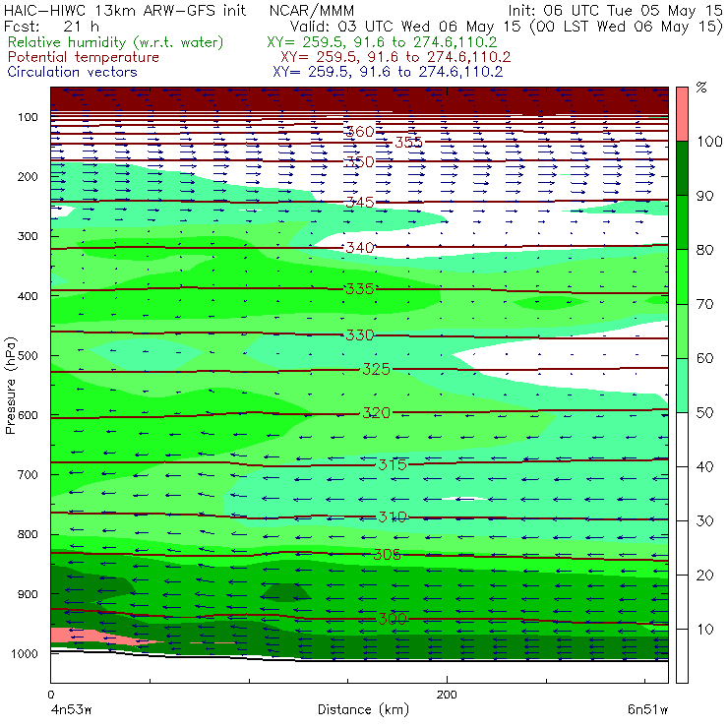This screenshot has height=728, width=728.
Task: Click the '0' distance axis tick label
Action: [50, 695]
